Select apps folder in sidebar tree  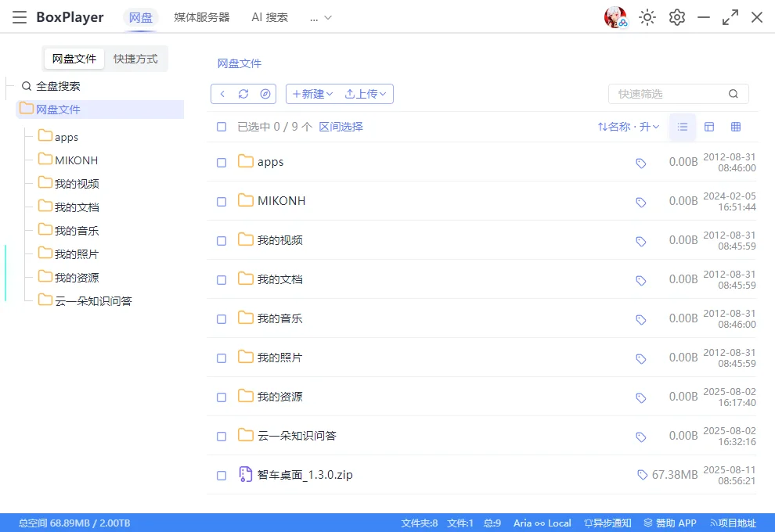click(x=59, y=137)
